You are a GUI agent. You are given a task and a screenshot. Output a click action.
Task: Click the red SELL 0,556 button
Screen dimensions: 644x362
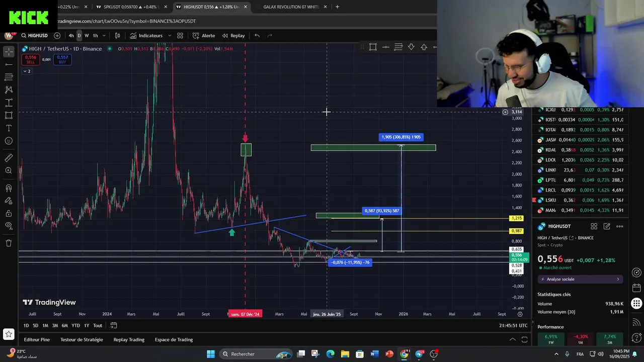[x=30, y=59]
